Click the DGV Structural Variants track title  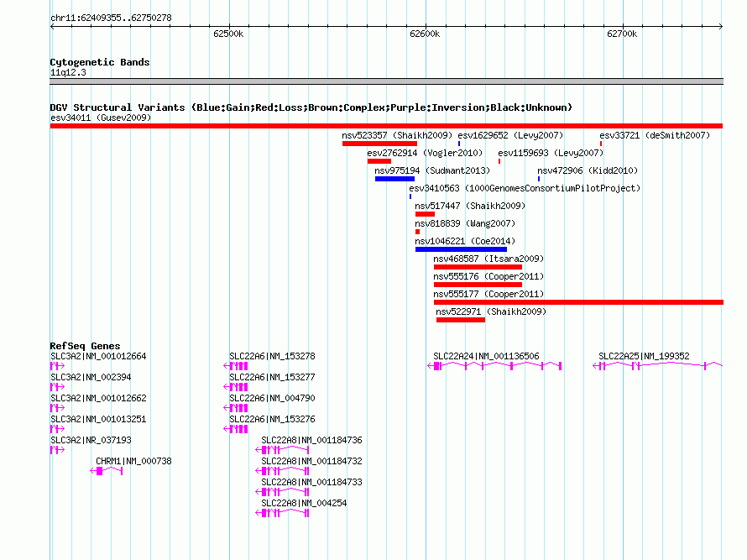311,107
